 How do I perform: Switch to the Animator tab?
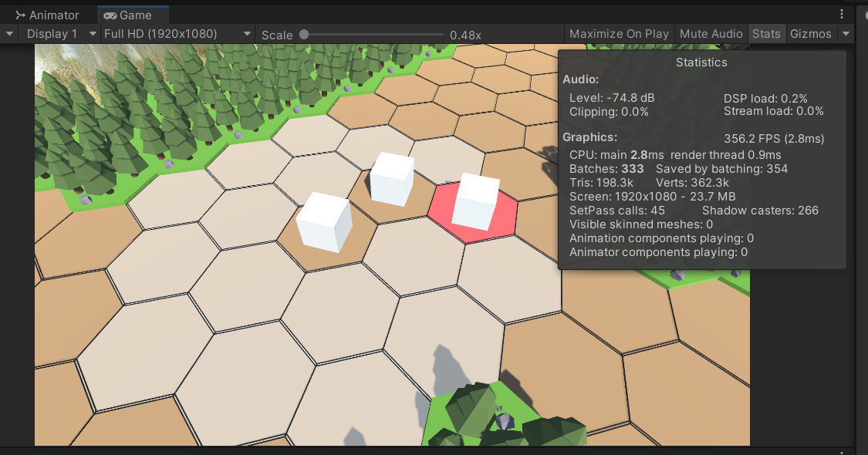[48, 15]
